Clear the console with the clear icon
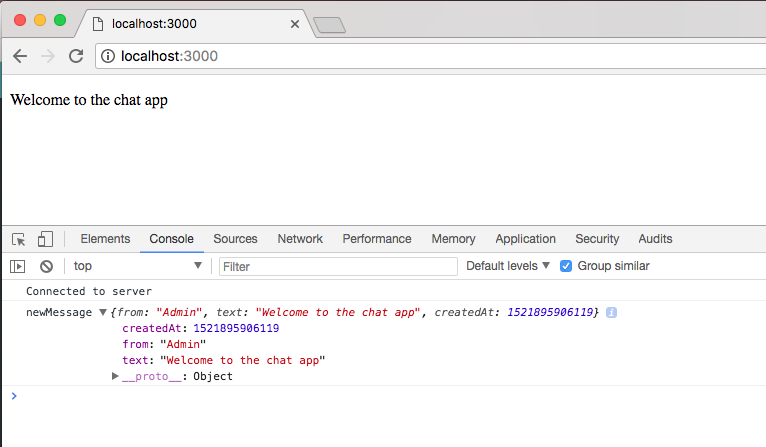The height and width of the screenshot is (447, 766). (x=46, y=266)
